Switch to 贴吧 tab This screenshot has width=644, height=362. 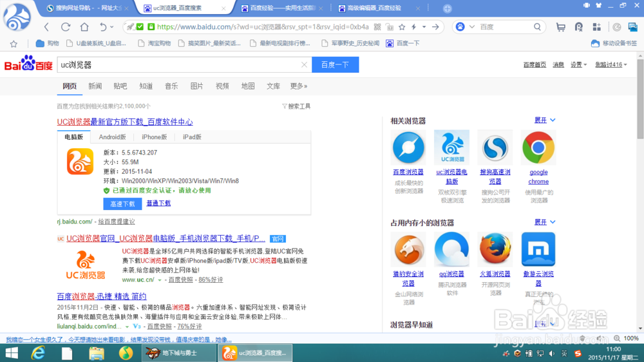[x=120, y=86]
